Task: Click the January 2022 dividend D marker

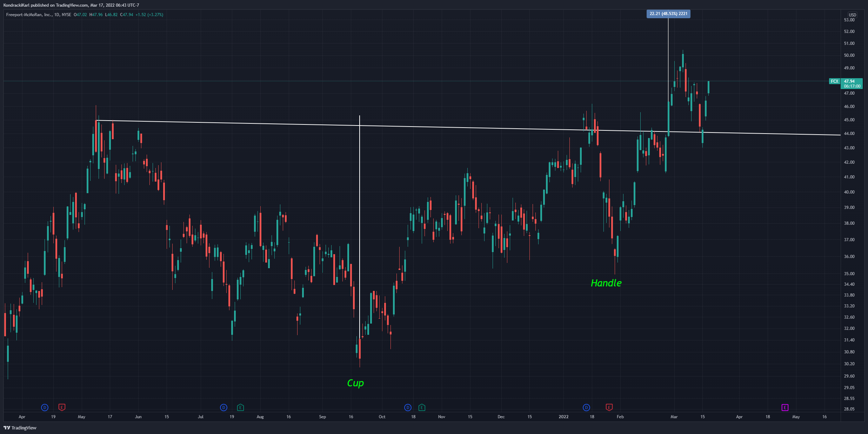Action: point(586,407)
